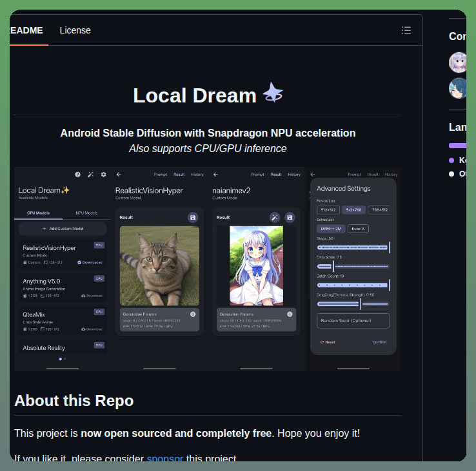Click the Advanced Settings title
Image resolution: width=476 pixels, height=471 pixels.
[344, 188]
